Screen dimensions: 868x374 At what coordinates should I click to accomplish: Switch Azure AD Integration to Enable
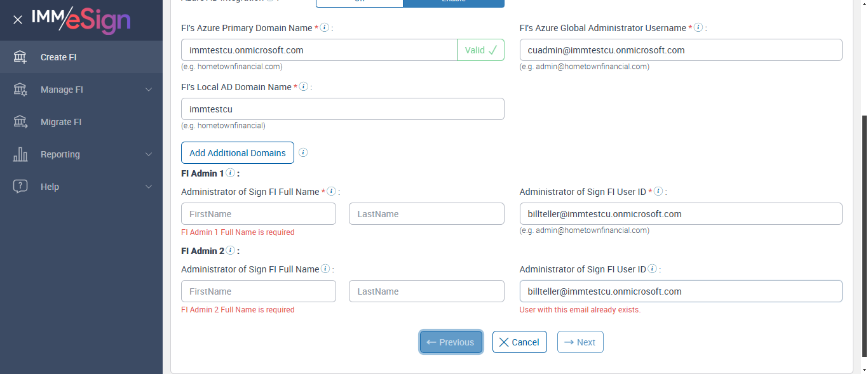coord(453,3)
